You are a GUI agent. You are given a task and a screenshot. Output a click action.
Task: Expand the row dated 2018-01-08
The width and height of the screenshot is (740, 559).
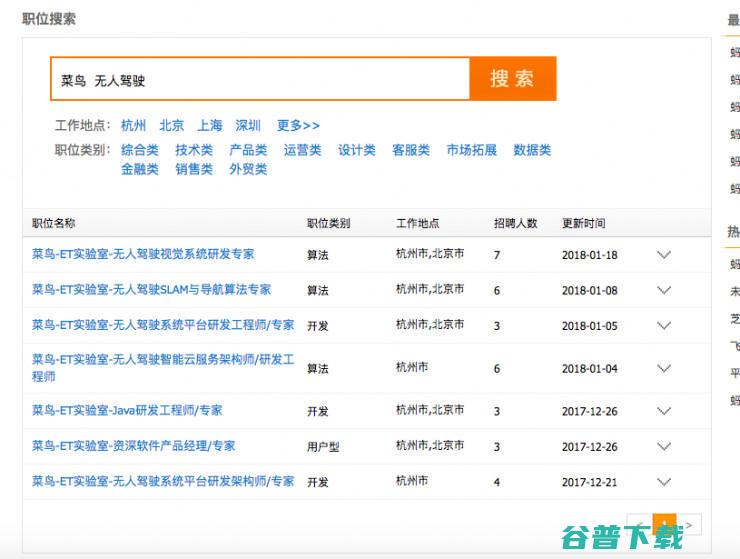664,290
